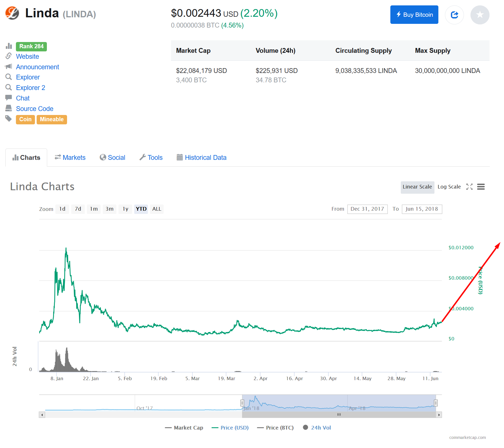Click the rank bar chart icon

[9, 46]
